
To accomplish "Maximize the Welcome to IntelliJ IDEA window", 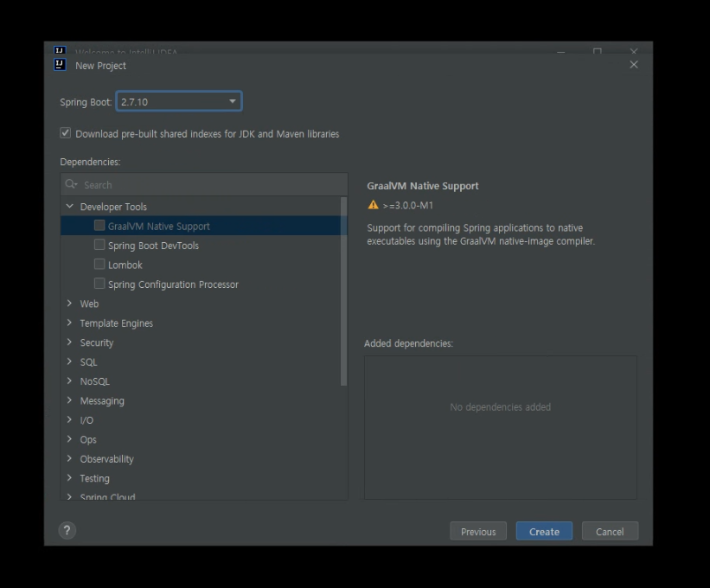I will 598,51.
